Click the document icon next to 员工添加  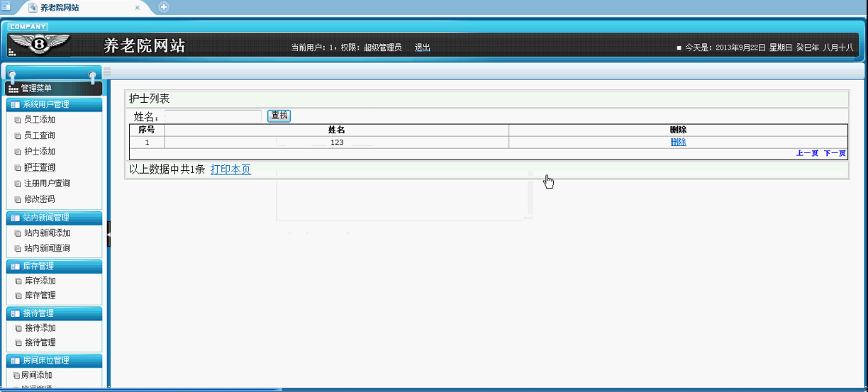coord(18,120)
